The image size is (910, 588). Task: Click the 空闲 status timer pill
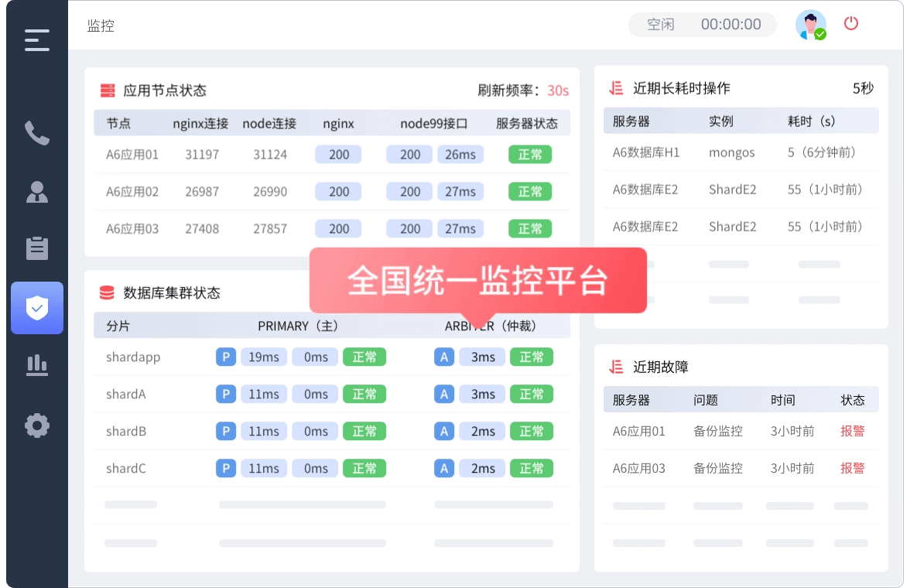tap(702, 25)
